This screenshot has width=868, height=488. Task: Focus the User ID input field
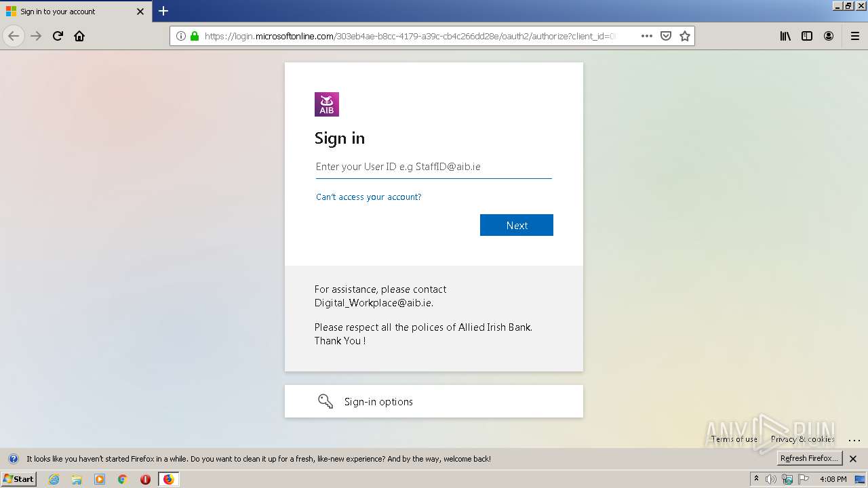pyautogui.click(x=434, y=167)
